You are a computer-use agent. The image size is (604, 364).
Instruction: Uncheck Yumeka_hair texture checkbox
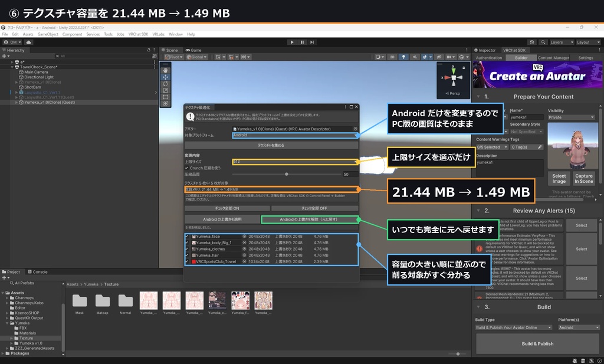[187, 255]
